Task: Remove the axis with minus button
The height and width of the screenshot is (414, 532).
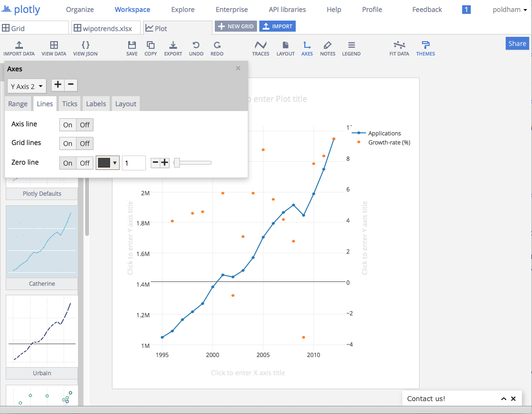Action: pyautogui.click(x=71, y=85)
